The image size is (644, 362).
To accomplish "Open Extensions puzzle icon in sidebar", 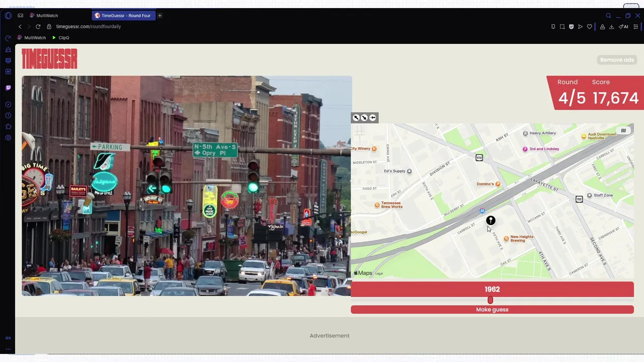I will tap(8, 127).
